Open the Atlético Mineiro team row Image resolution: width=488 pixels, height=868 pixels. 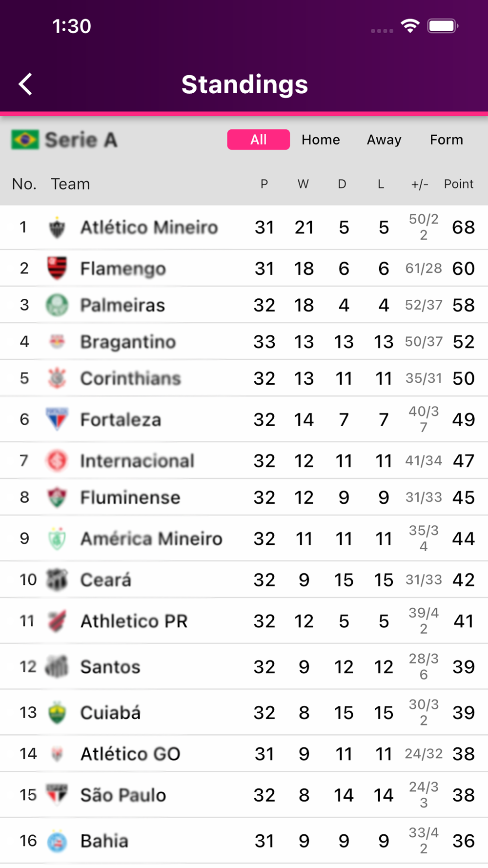tap(244, 227)
